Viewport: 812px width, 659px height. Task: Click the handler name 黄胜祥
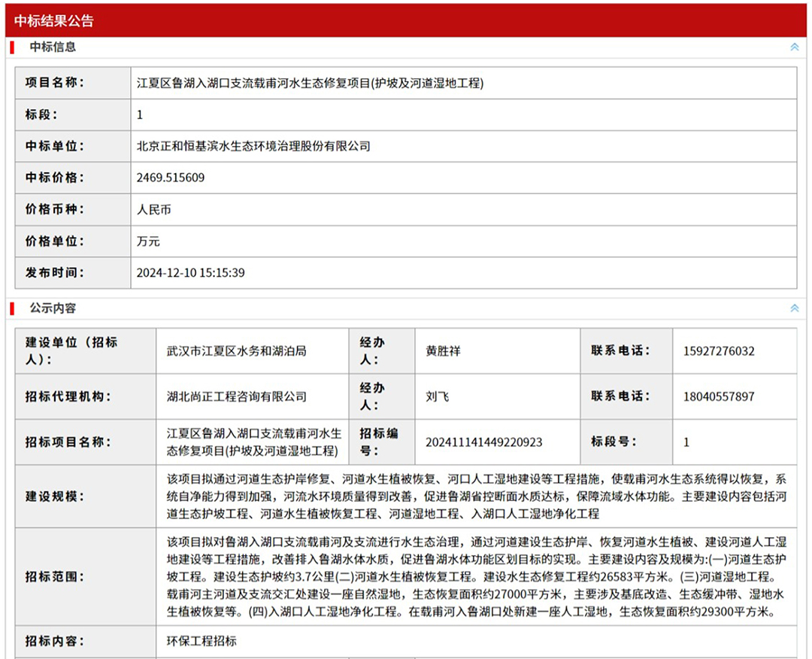coord(443,351)
